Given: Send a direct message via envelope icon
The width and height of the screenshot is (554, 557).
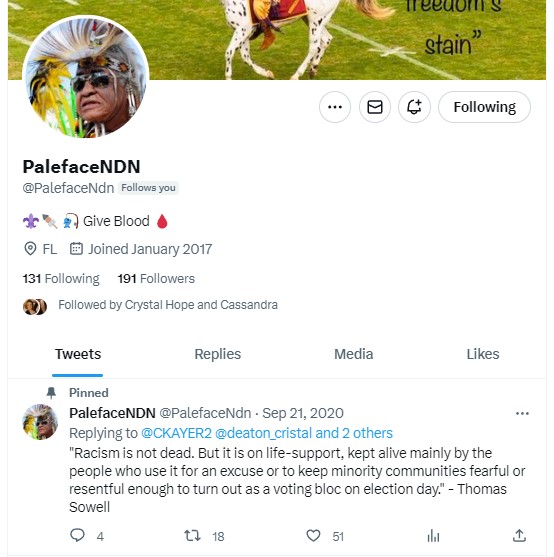Looking at the screenshot, I should [x=375, y=107].
